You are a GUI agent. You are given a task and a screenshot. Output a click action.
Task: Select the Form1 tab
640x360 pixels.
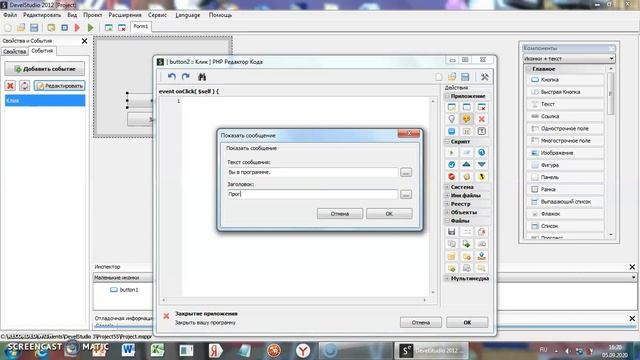tap(141, 27)
